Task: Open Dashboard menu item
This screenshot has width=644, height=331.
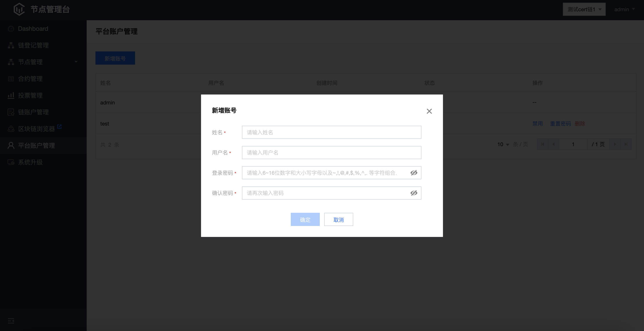Action: coord(43,29)
